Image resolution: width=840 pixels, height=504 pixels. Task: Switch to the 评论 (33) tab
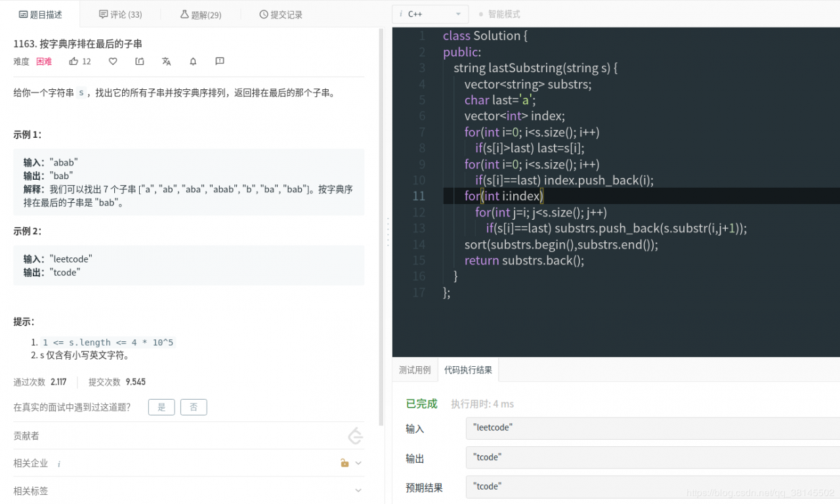point(120,14)
